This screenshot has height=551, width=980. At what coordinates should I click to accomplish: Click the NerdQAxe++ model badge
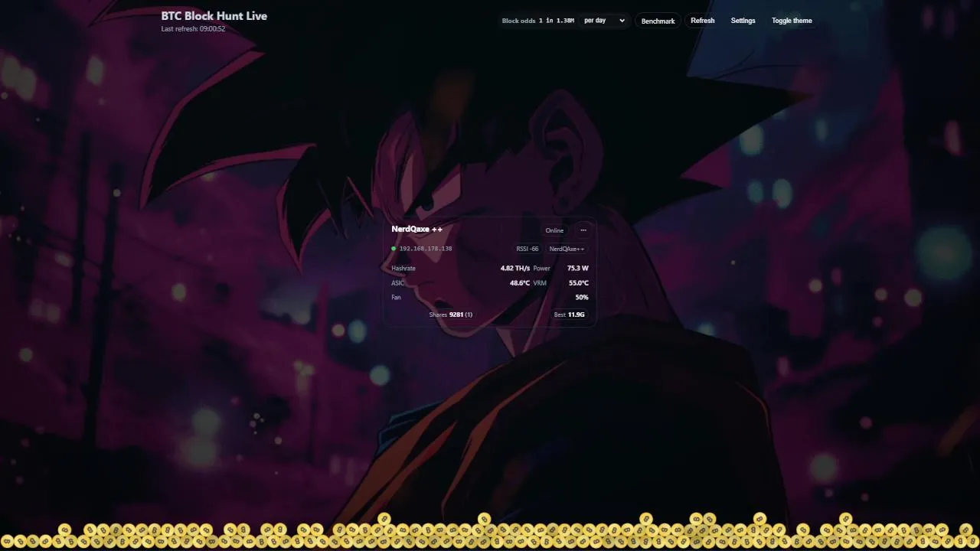567,249
